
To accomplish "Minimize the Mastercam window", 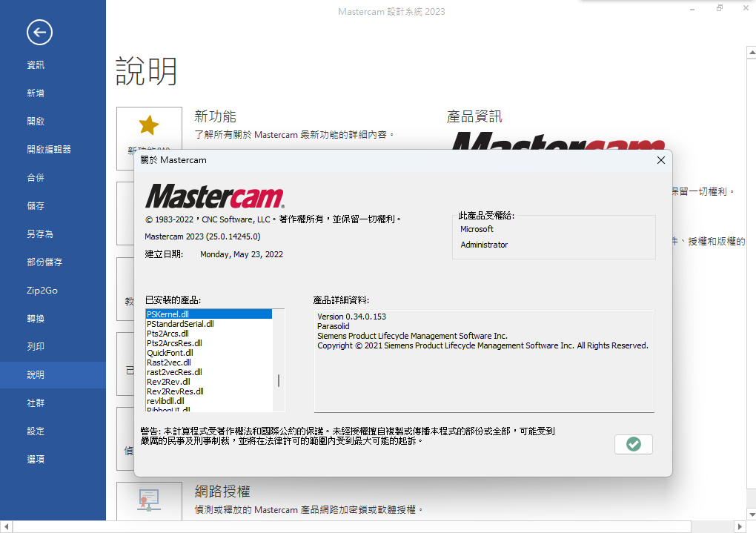I will [692, 9].
